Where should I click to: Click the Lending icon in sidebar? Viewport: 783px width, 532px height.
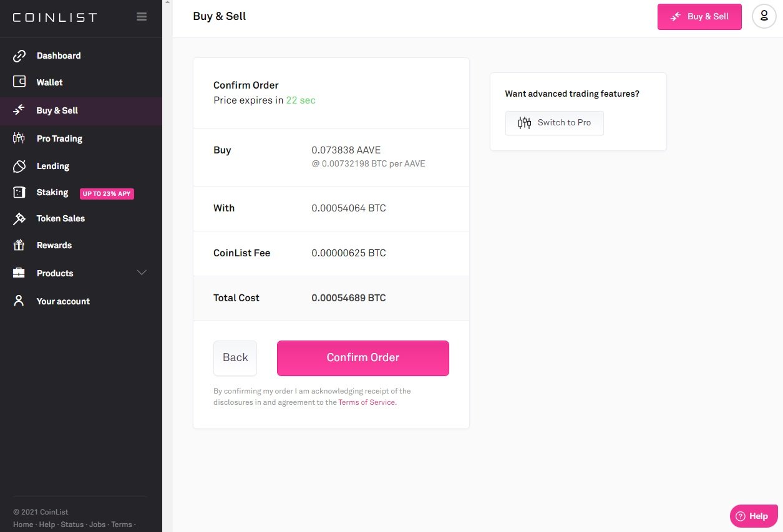pyautogui.click(x=19, y=166)
